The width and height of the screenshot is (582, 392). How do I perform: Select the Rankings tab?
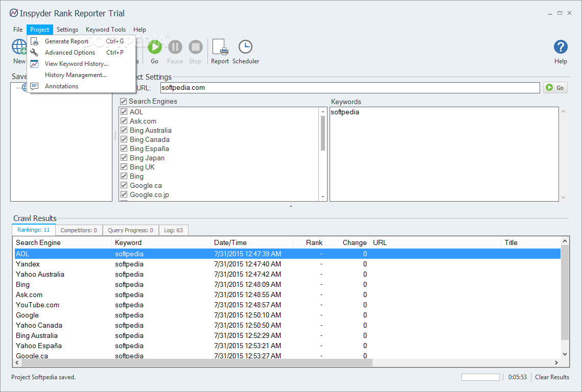pos(33,230)
